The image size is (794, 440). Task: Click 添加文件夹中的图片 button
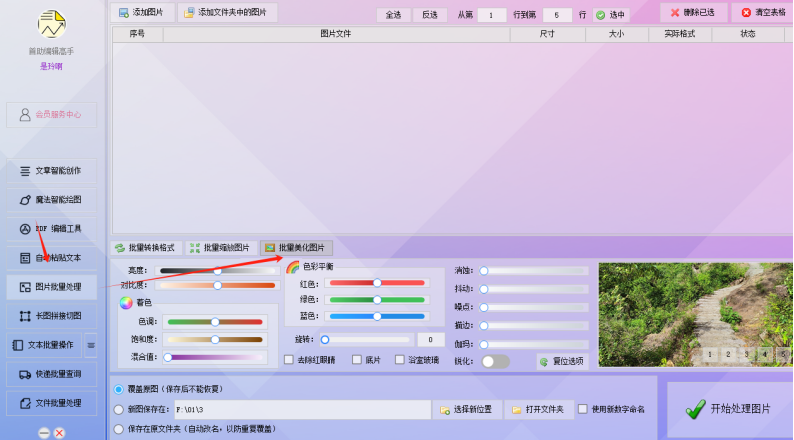[227, 13]
